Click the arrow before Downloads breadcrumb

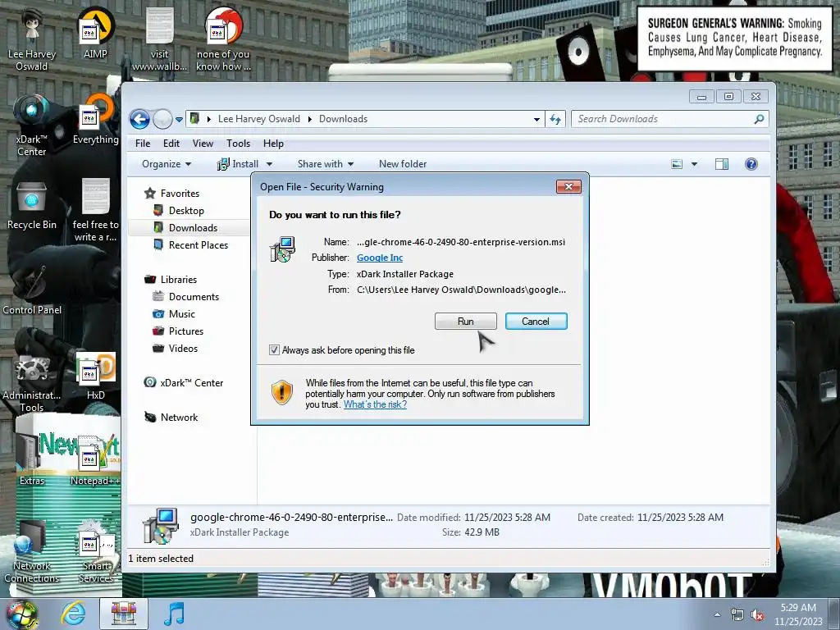(309, 119)
